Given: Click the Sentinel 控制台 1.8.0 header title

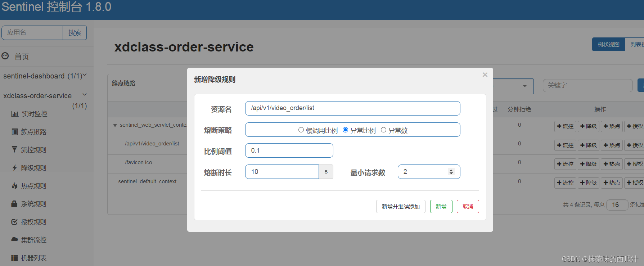Looking at the screenshot, I should click(x=57, y=7).
